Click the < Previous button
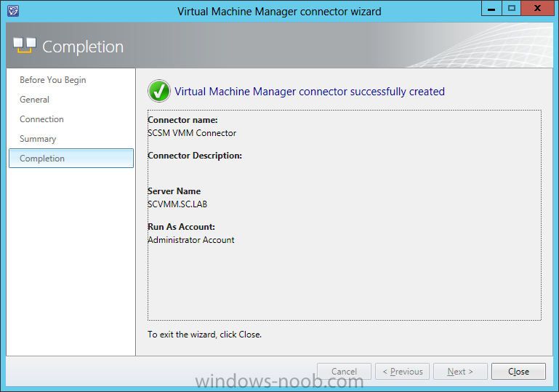The image size is (559, 392). tap(402, 372)
